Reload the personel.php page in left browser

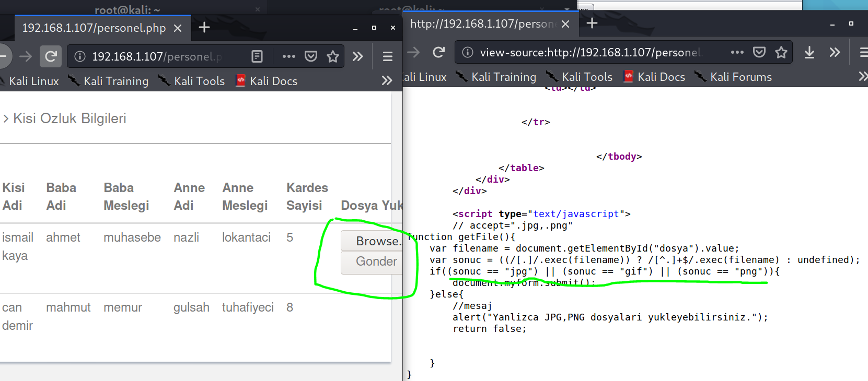(x=51, y=56)
